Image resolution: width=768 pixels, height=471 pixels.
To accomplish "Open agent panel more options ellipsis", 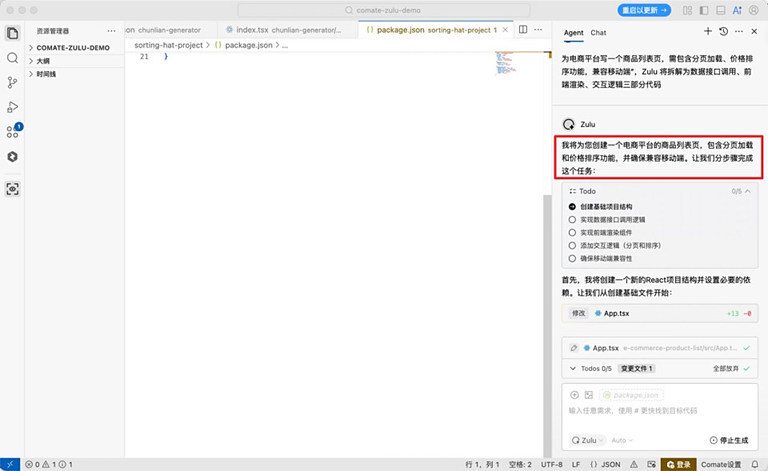I will (739, 31).
